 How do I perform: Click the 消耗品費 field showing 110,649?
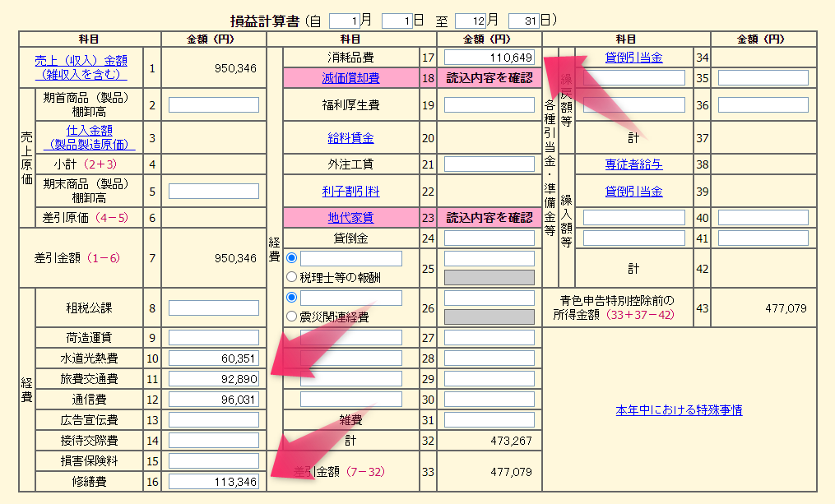pos(489,58)
